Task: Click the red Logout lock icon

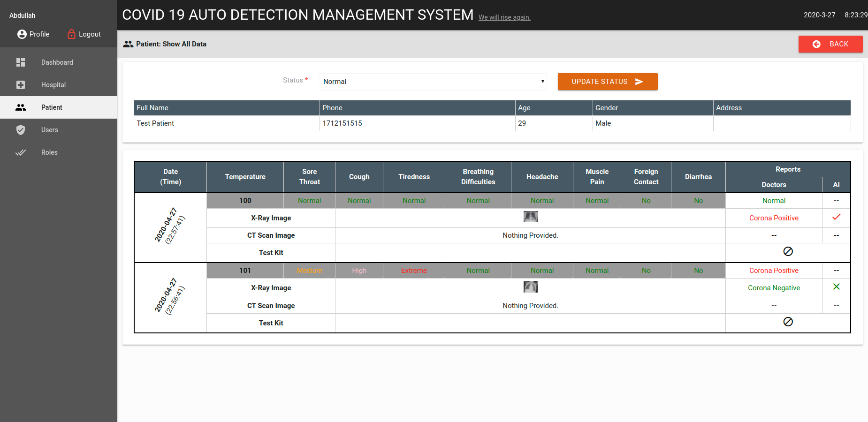Action: [71, 34]
